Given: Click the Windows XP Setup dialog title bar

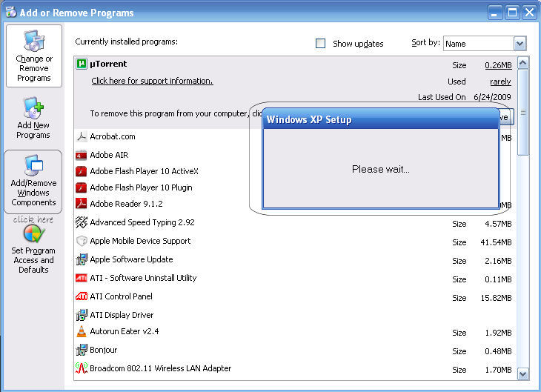Looking at the screenshot, I should tap(381, 119).
